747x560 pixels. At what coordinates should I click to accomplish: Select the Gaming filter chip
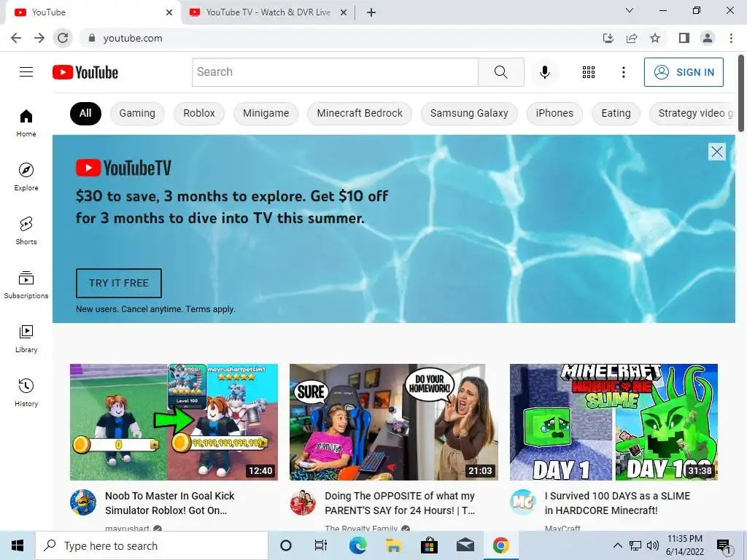tap(137, 113)
